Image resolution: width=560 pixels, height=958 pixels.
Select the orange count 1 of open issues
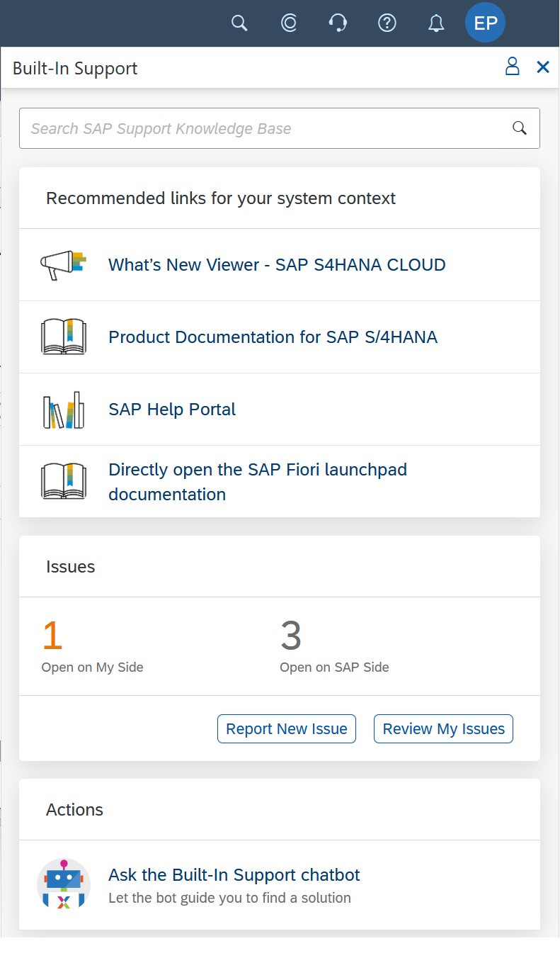52,636
